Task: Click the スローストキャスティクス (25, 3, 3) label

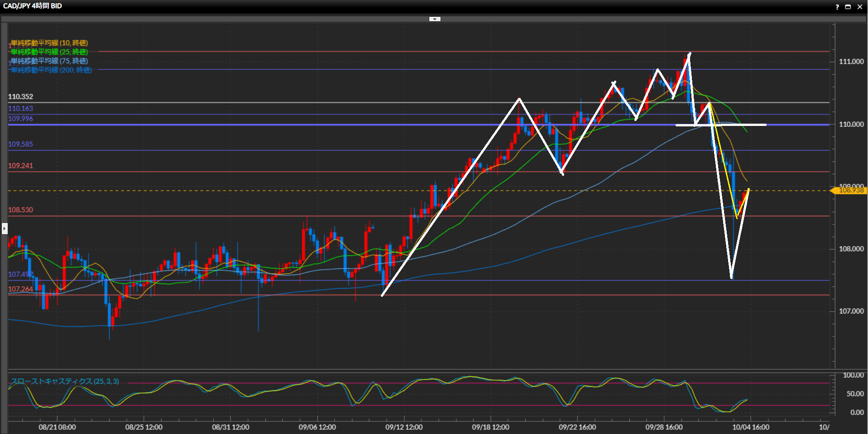Action: 65,381
